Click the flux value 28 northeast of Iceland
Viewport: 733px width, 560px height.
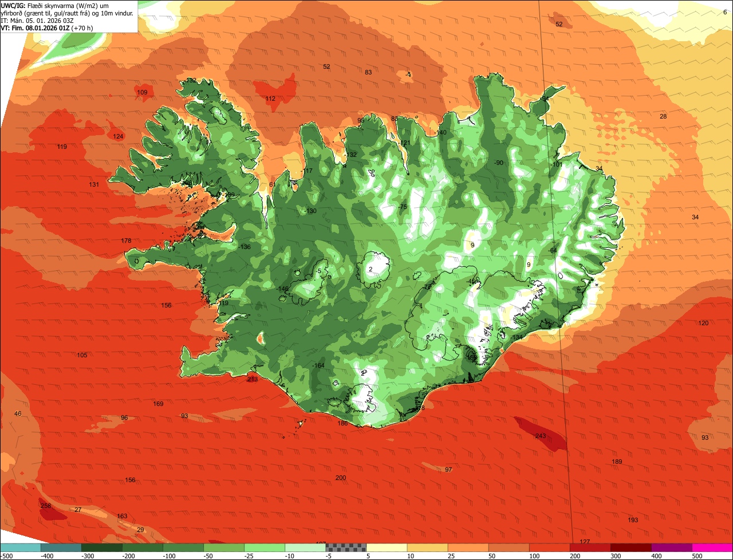click(x=663, y=116)
